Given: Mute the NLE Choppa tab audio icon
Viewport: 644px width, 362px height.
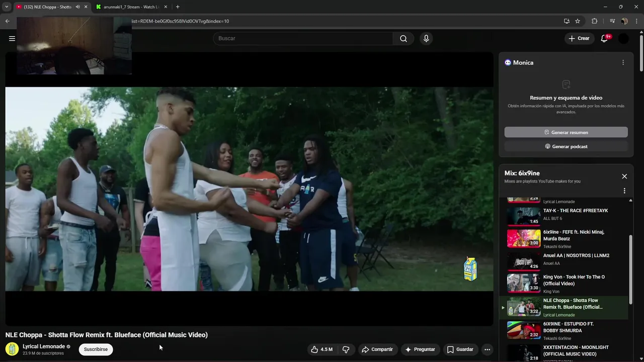Looking at the screenshot, I should (x=77, y=7).
